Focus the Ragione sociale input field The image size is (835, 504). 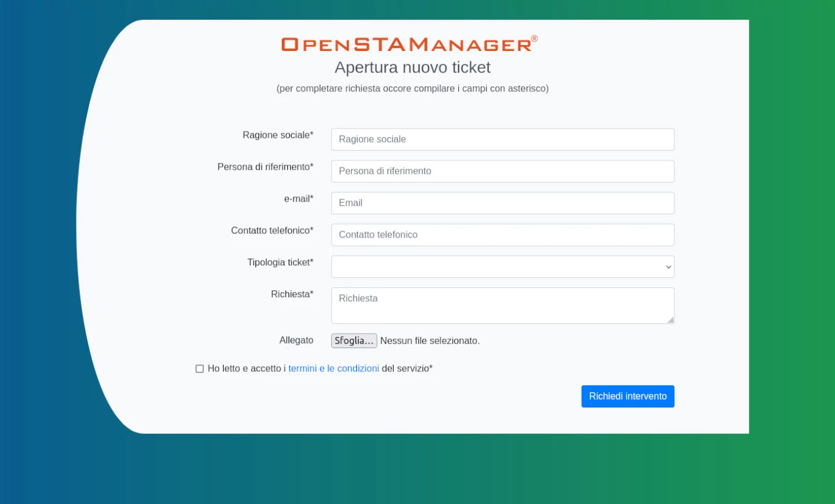503,140
